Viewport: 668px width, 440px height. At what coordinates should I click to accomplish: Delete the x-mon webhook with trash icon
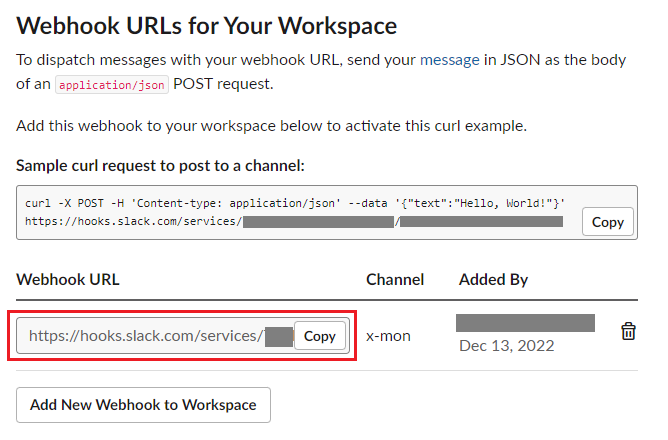628,332
